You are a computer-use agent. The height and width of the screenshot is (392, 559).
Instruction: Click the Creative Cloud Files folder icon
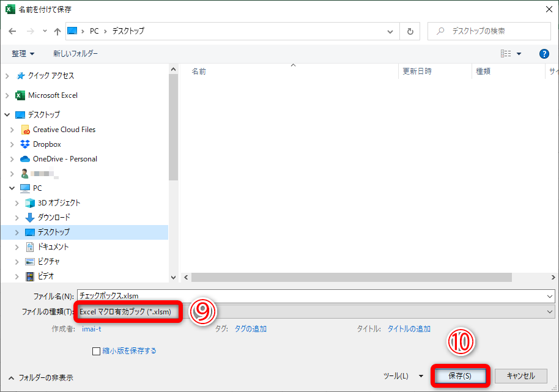point(25,130)
